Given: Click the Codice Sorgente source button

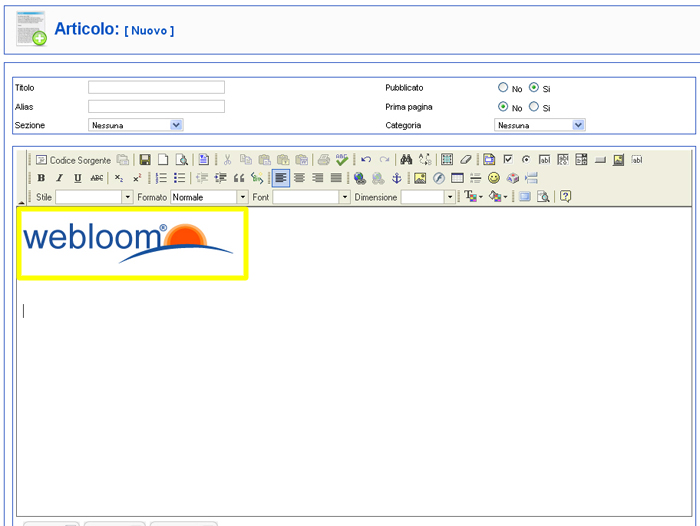Looking at the screenshot, I should pyautogui.click(x=73, y=160).
